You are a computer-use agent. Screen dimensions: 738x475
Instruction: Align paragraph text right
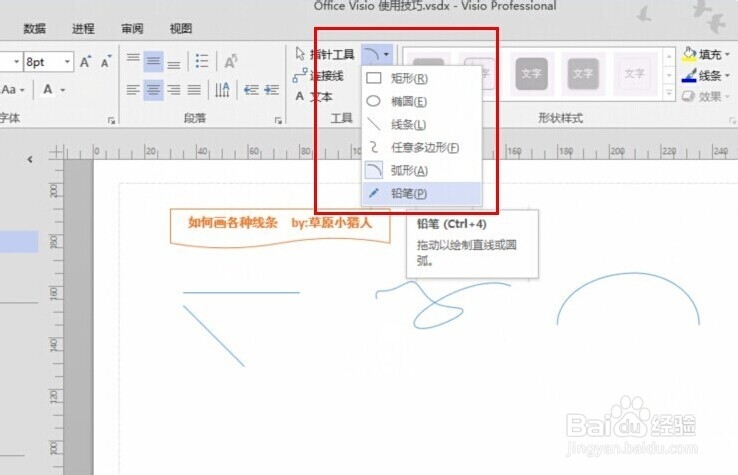click(174, 90)
